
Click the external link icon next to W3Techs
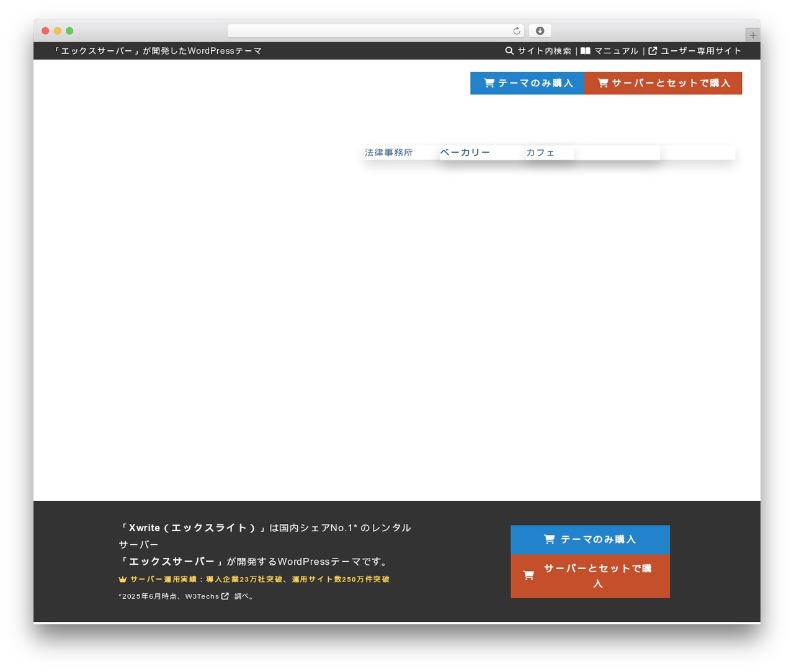(x=225, y=596)
